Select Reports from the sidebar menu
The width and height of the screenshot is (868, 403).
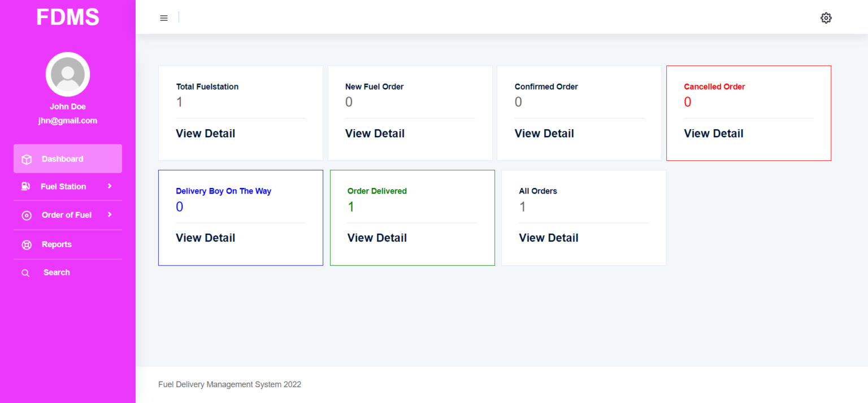point(57,244)
